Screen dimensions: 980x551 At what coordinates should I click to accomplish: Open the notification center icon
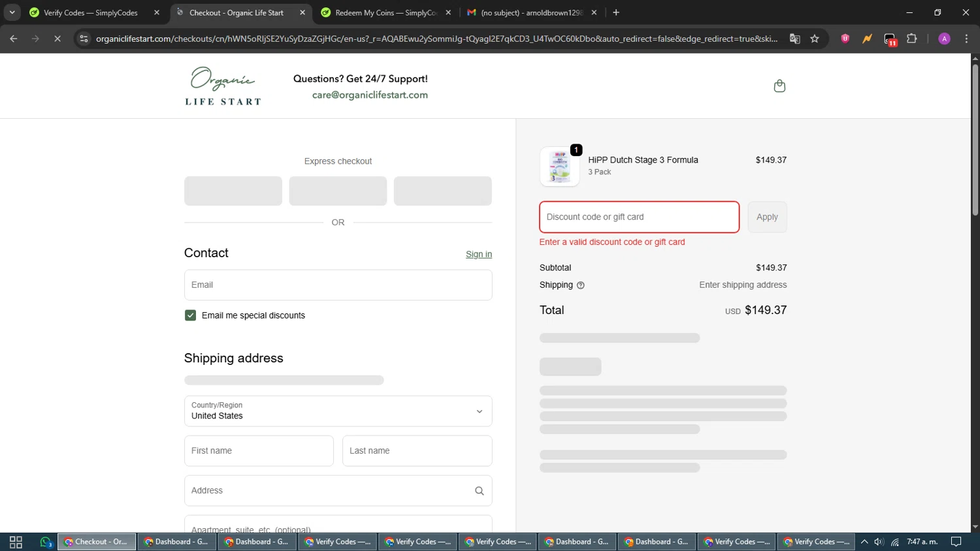tap(956, 542)
